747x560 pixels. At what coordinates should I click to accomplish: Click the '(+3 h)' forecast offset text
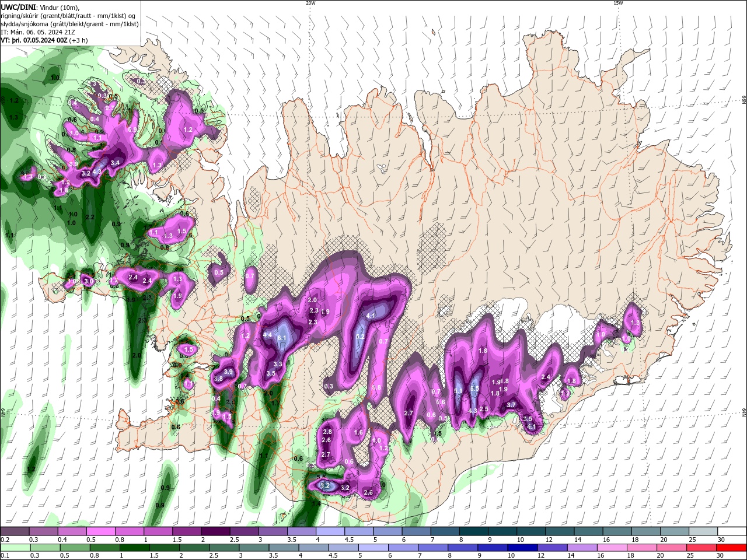(78, 40)
